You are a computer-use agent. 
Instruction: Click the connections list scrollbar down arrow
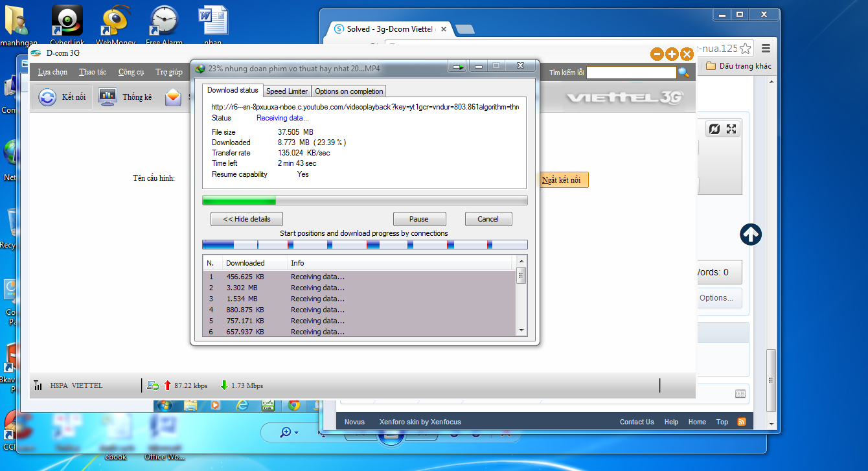click(521, 331)
